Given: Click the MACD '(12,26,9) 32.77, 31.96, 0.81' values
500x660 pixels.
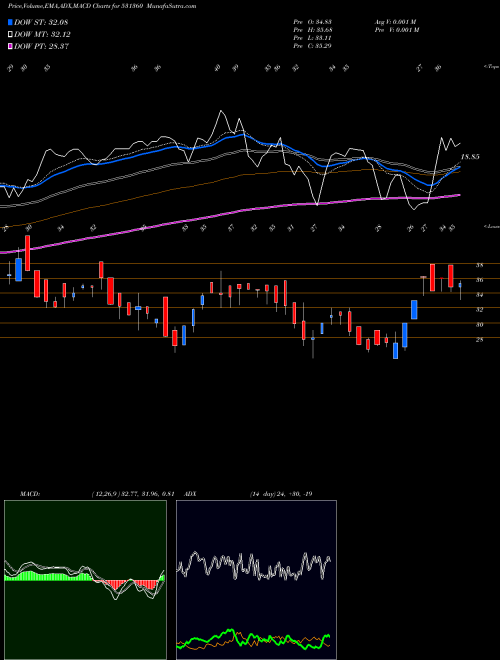Looking at the screenshot, I should (133, 494).
